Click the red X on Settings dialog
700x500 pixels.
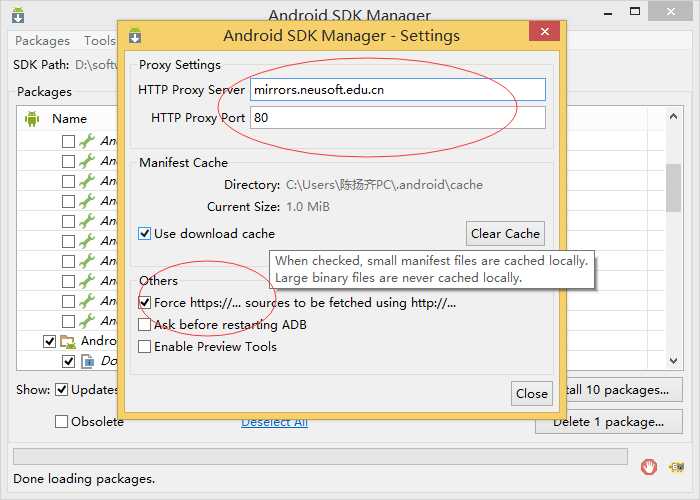coord(544,31)
